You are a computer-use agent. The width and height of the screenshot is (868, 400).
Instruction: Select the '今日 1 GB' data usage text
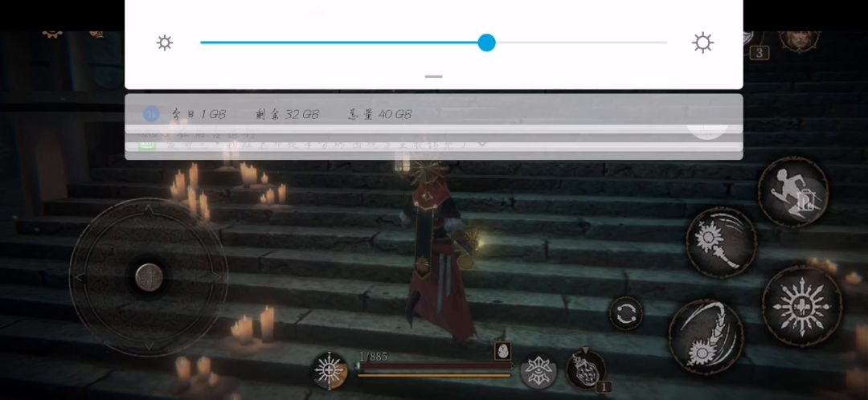point(199,115)
